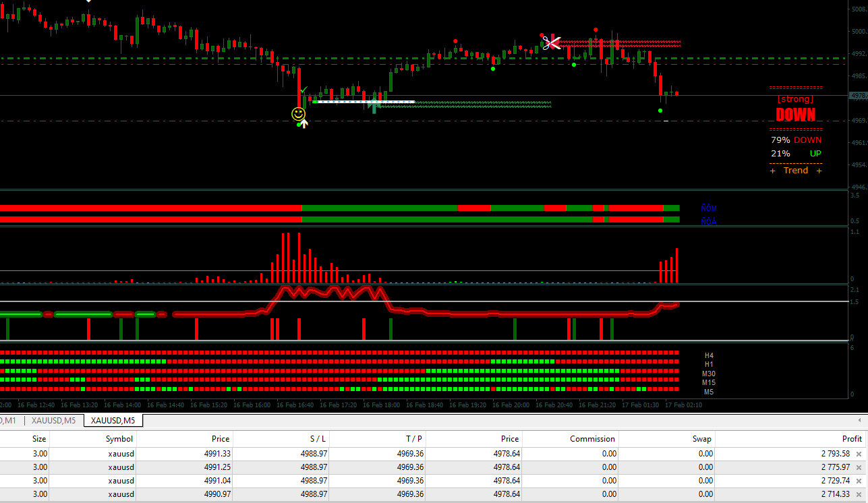This screenshot has height=503, width=868.
Task: Switch to the inactive XAUUSD,M5 chart tab
Action: point(53,421)
